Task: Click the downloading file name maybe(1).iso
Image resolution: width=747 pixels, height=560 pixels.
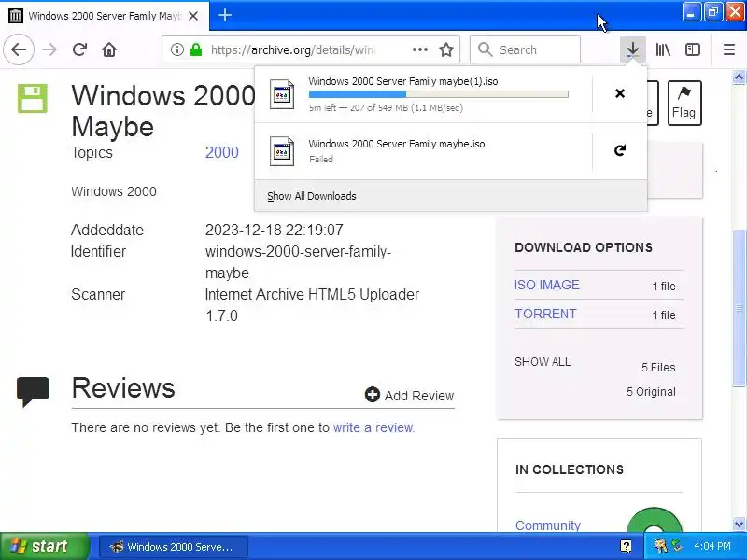Action: click(x=403, y=81)
